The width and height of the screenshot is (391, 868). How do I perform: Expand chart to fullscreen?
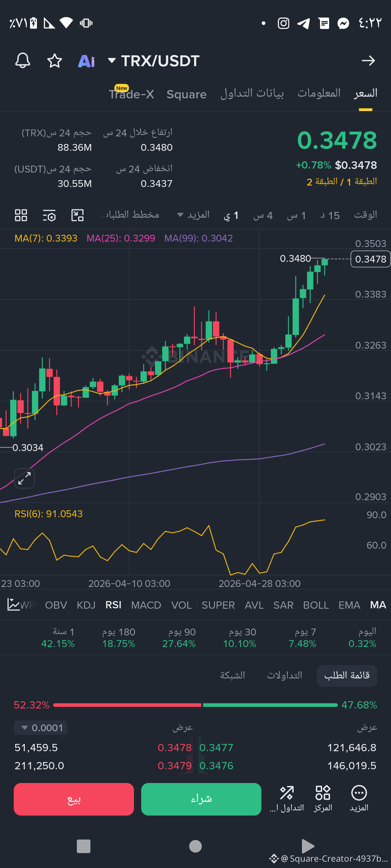pos(24,478)
